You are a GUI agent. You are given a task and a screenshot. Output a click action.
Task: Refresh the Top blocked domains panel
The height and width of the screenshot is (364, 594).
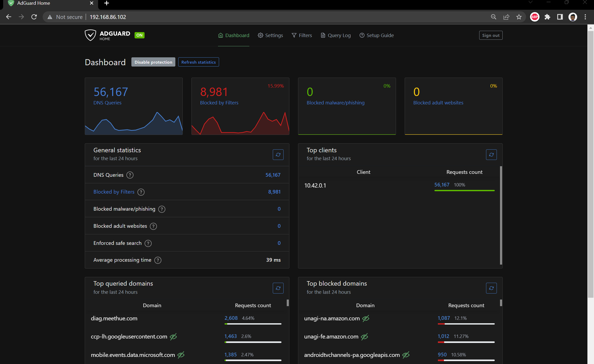point(491,288)
